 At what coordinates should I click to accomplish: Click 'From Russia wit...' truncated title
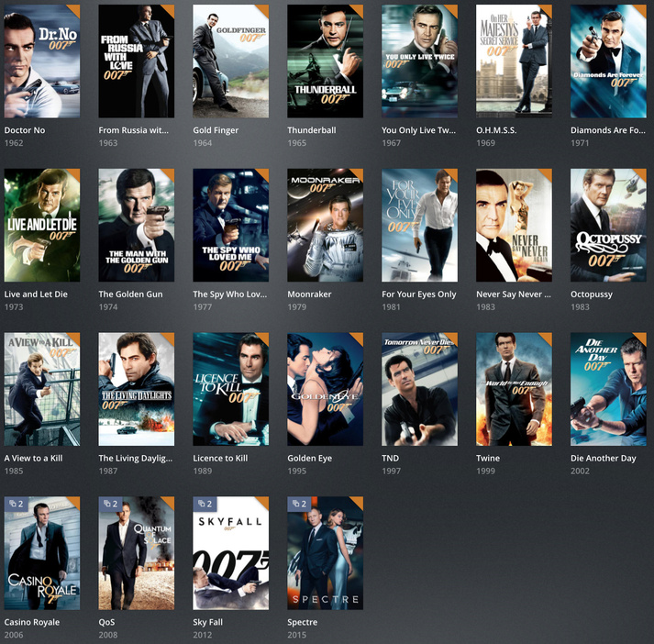point(134,130)
